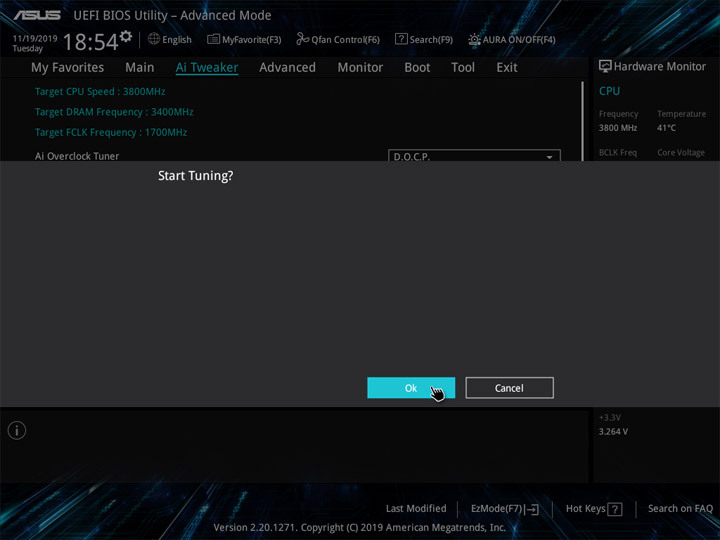Click the 3800 MHz frequency value
Viewport: 720px width, 540px height.
tap(618, 128)
